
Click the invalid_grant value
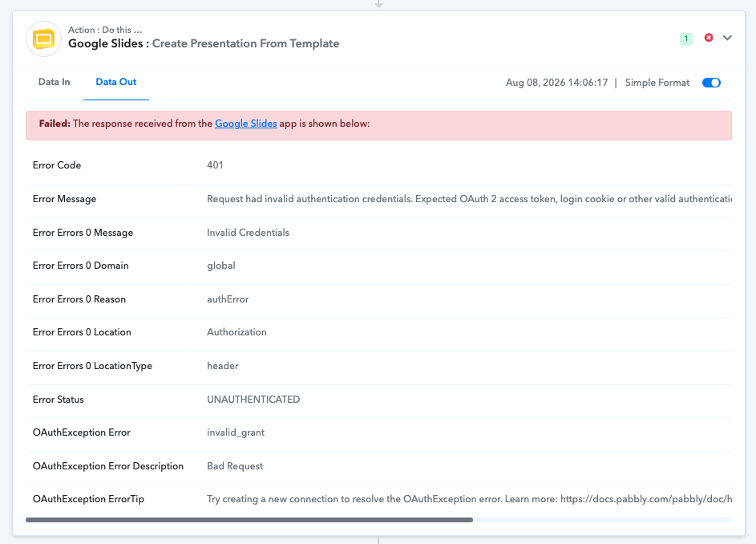[236, 432]
